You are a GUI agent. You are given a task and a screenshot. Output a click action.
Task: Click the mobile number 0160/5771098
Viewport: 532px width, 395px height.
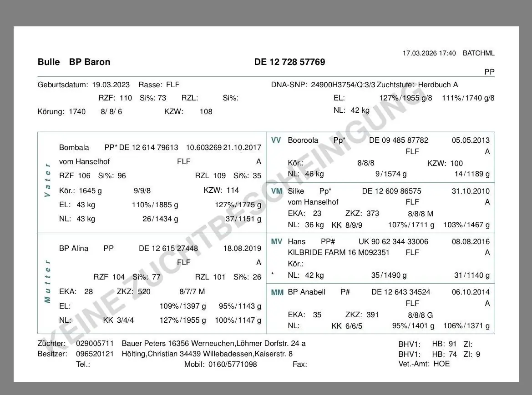pos(233,364)
